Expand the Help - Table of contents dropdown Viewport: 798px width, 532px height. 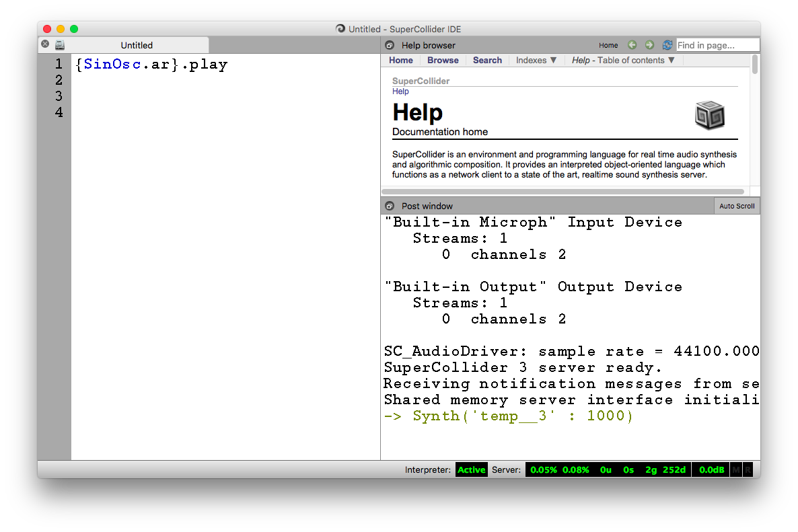pyautogui.click(x=624, y=60)
